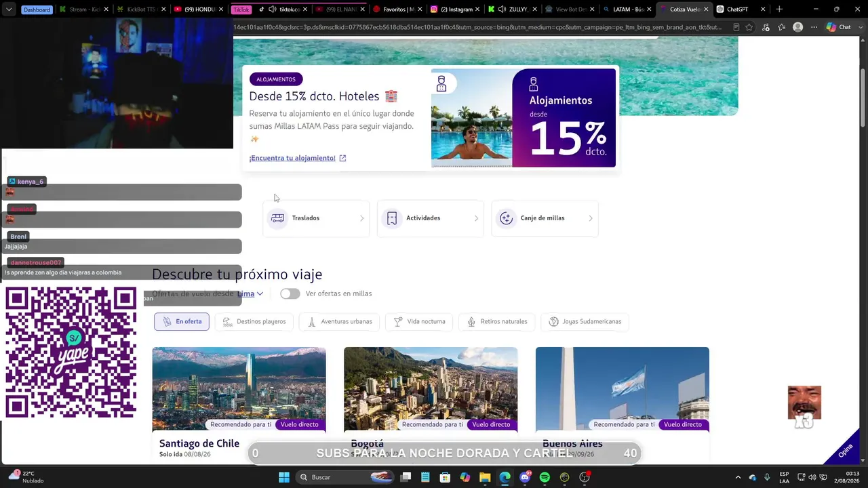Switch to the (2) Instagram browser tab

click(x=456, y=9)
